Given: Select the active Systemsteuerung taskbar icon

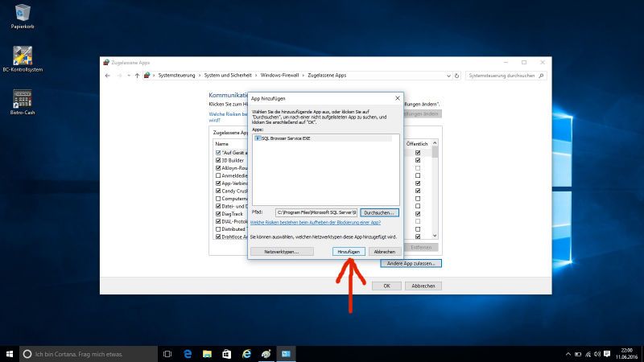Looking at the screenshot, I should (286, 354).
